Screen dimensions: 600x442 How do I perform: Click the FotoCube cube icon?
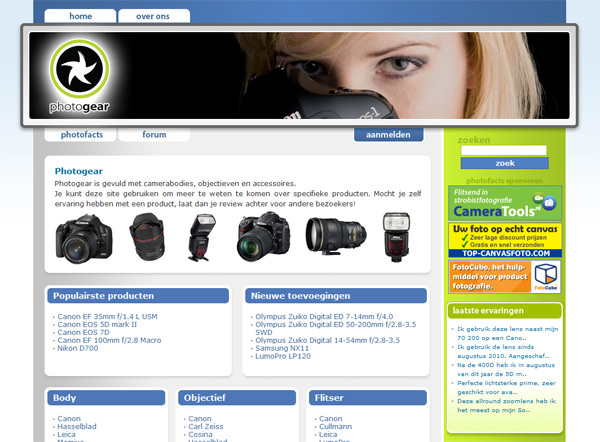pyautogui.click(x=546, y=276)
